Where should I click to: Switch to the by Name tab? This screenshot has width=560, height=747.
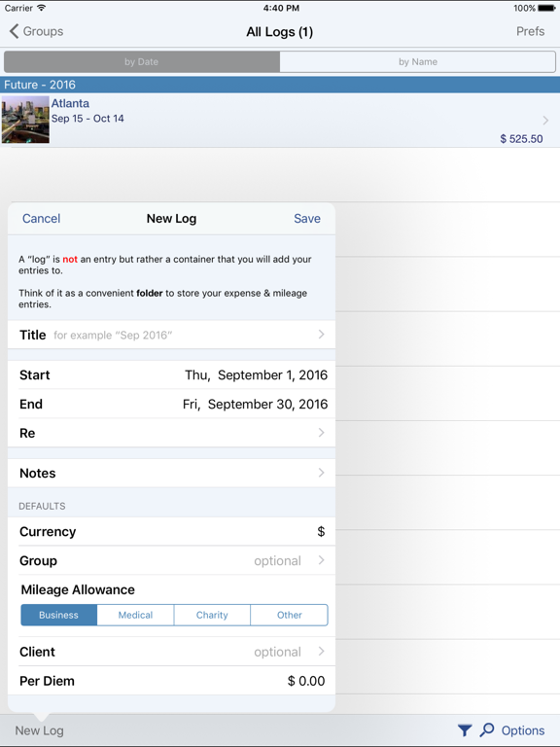pyautogui.click(x=418, y=62)
